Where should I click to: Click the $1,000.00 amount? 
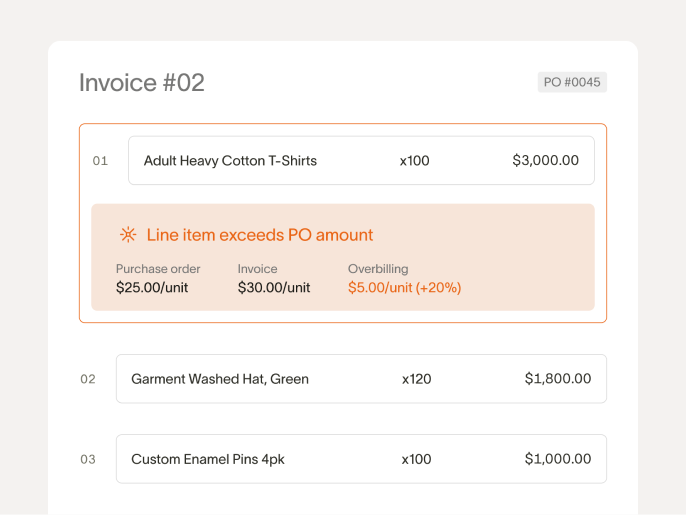[558, 459]
